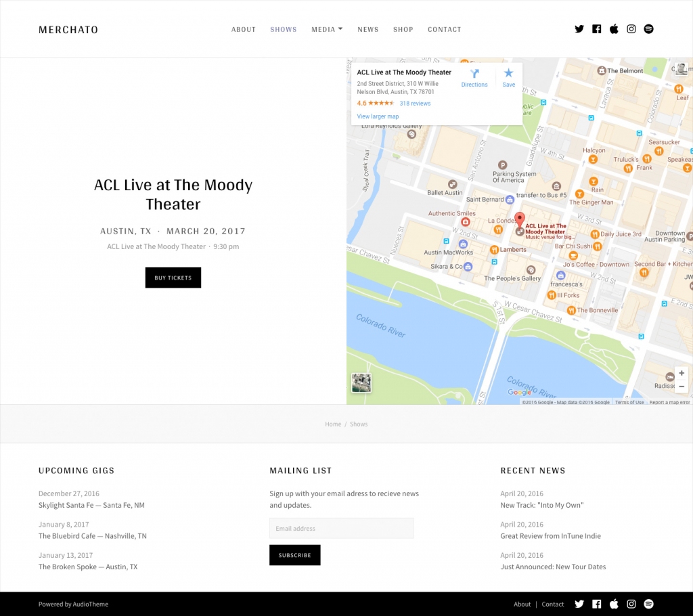The image size is (693, 616).
Task: Open the 318 reviews link
Action: click(415, 104)
